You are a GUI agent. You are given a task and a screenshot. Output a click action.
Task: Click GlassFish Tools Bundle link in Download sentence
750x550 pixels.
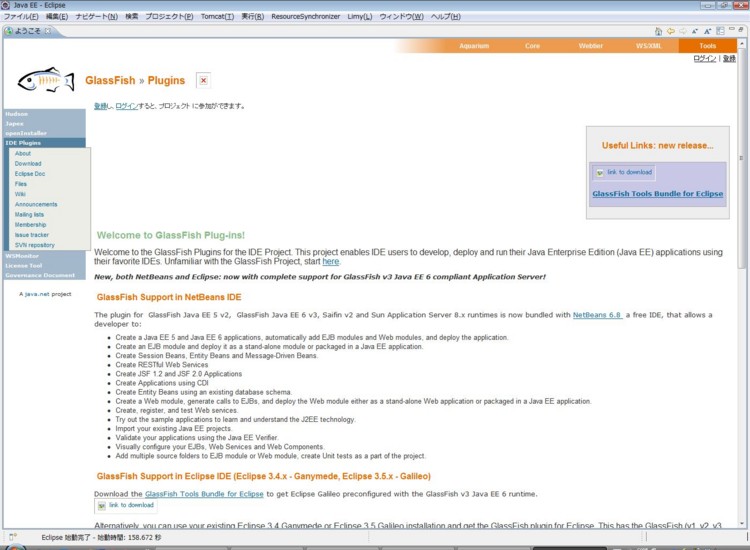[204, 494]
